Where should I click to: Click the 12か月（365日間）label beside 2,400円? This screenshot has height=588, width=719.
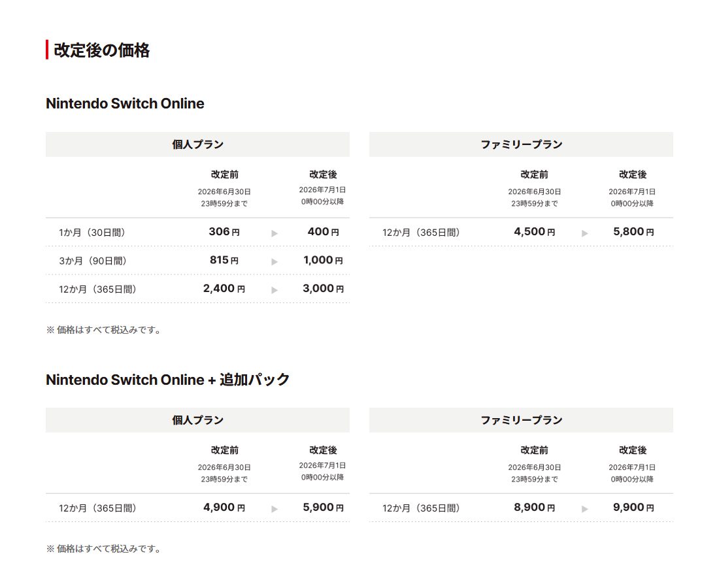point(97,289)
